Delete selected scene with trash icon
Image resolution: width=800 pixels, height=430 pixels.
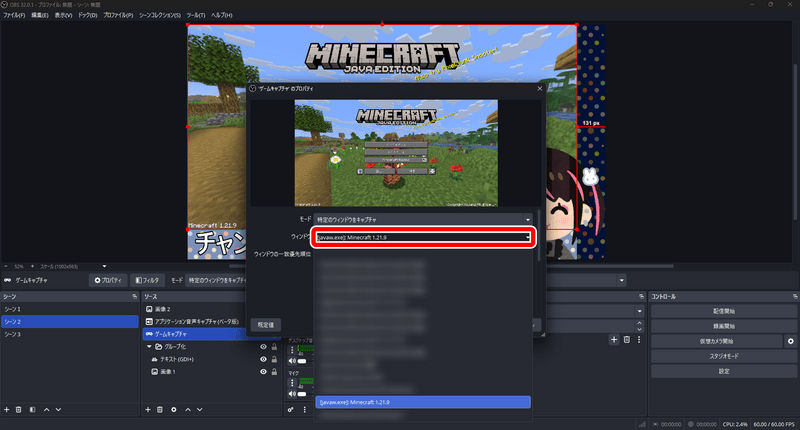click(19, 410)
